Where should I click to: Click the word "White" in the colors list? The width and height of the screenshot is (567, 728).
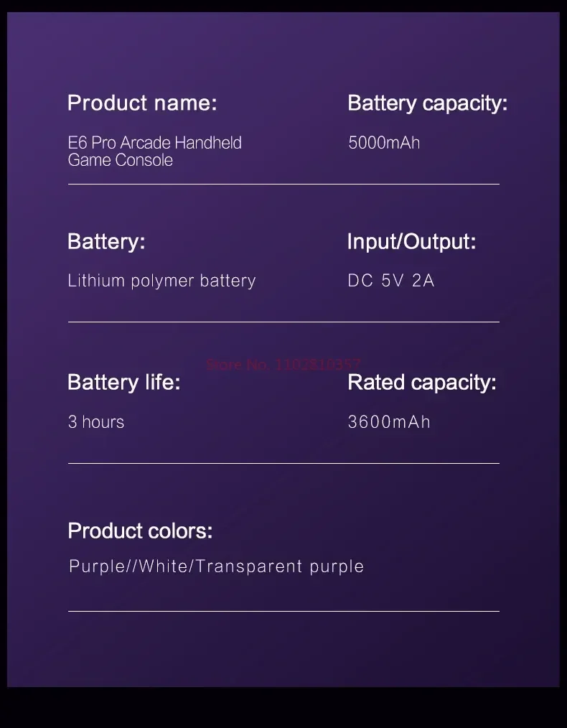[164, 566]
